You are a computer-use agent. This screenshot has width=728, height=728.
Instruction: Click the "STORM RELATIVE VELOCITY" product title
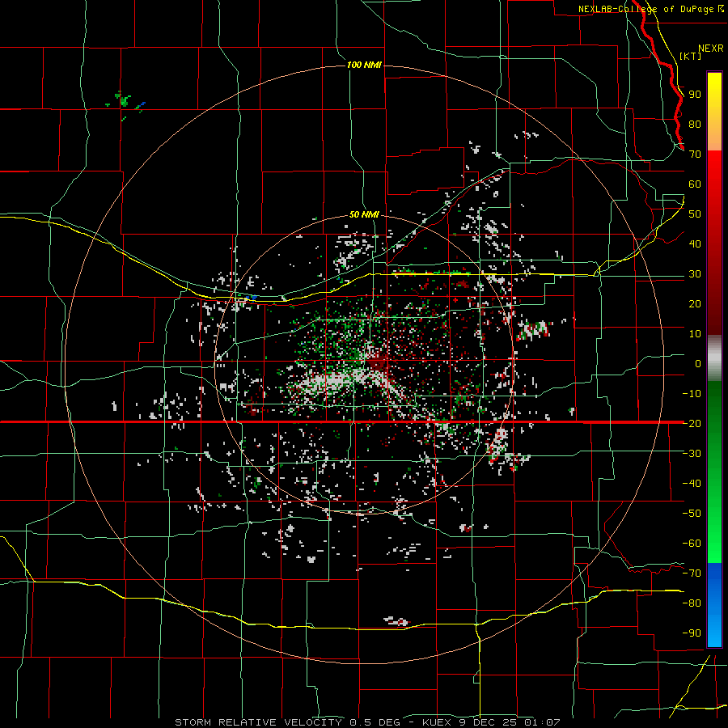[258, 722]
